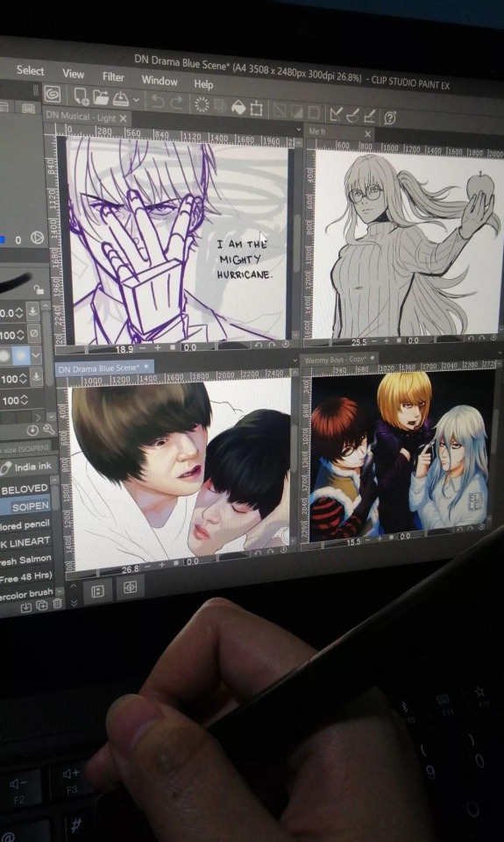
Task: Open the Filter menu
Action: point(113,77)
